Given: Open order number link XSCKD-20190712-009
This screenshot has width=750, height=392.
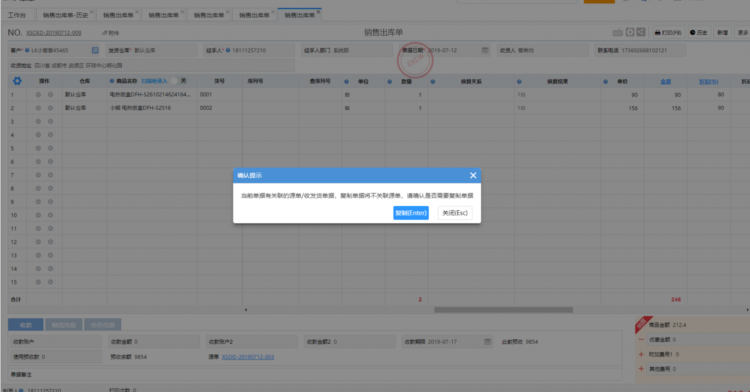Looking at the screenshot, I should pos(54,33).
